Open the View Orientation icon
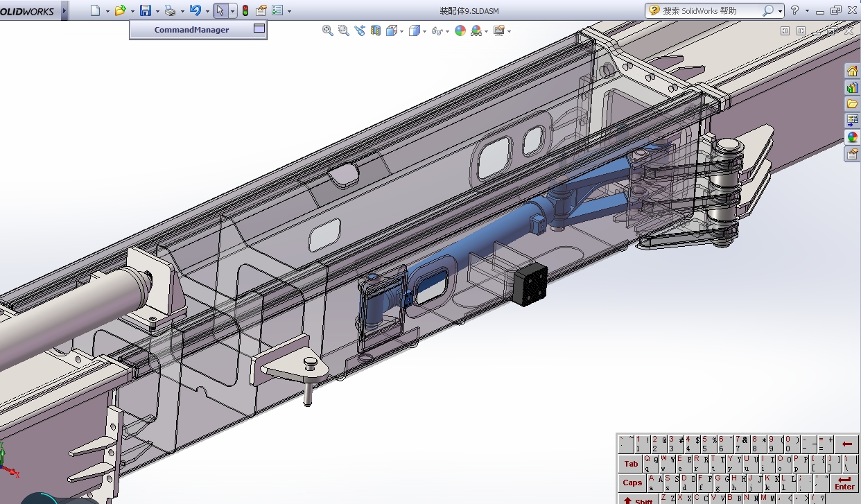The image size is (861, 504). pyautogui.click(x=392, y=31)
